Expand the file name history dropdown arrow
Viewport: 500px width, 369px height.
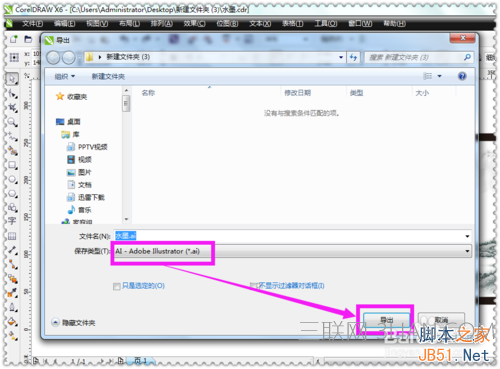tap(467, 236)
